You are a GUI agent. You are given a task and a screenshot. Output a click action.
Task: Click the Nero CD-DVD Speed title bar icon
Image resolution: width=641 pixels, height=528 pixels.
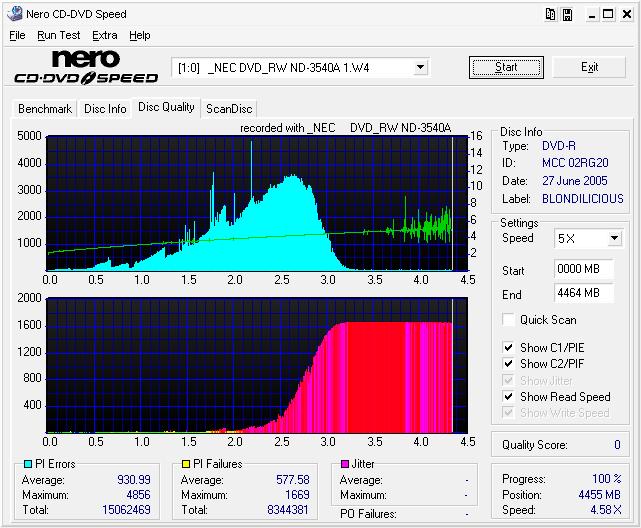[x=15, y=13]
